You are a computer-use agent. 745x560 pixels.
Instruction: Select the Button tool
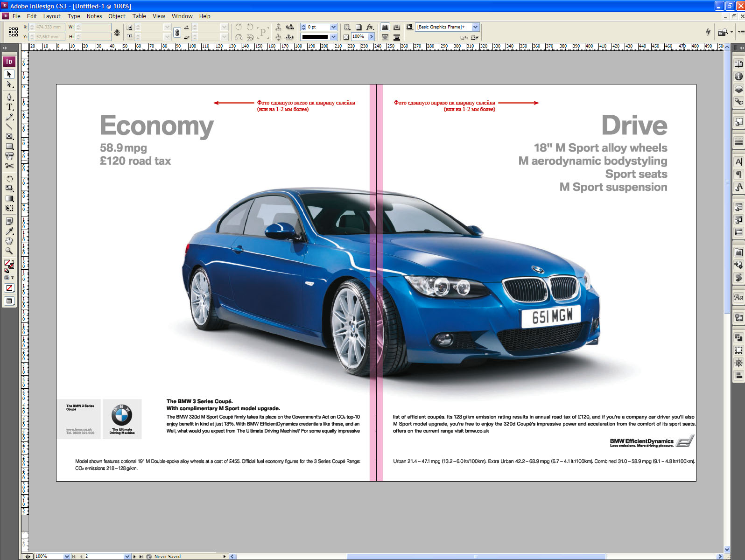pos(9,156)
